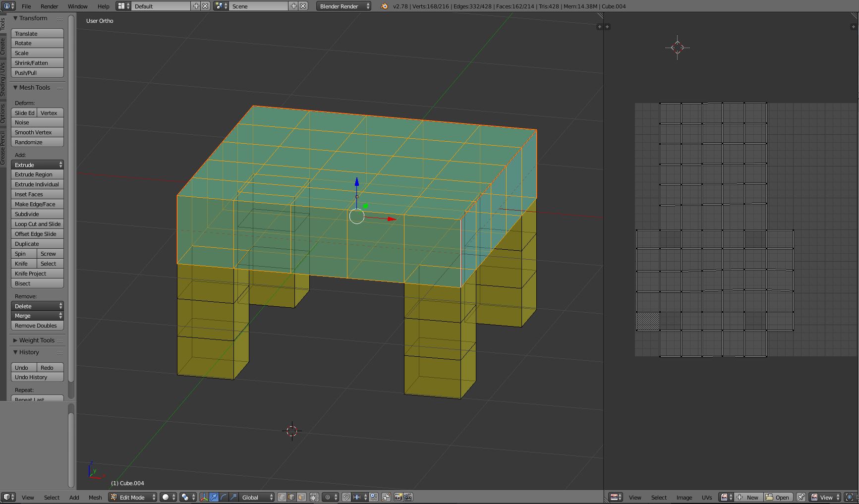Click the rotate manipulator arc icon

224,497
